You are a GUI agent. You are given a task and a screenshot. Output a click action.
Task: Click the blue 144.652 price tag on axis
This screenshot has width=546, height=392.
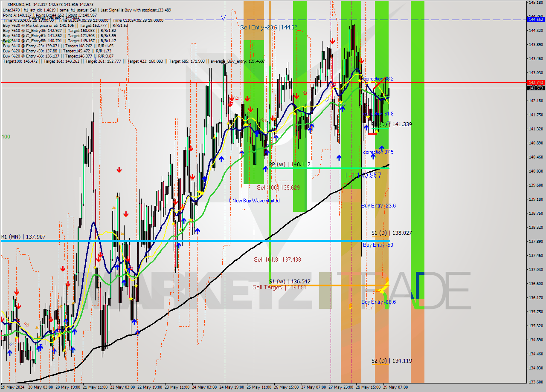(x=536, y=20)
